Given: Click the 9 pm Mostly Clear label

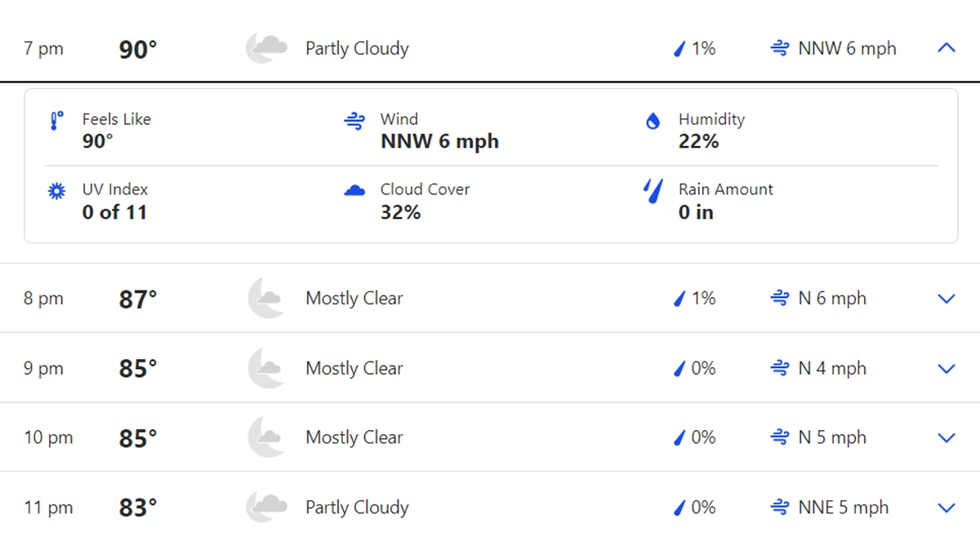Looking at the screenshot, I should click(354, 369).
